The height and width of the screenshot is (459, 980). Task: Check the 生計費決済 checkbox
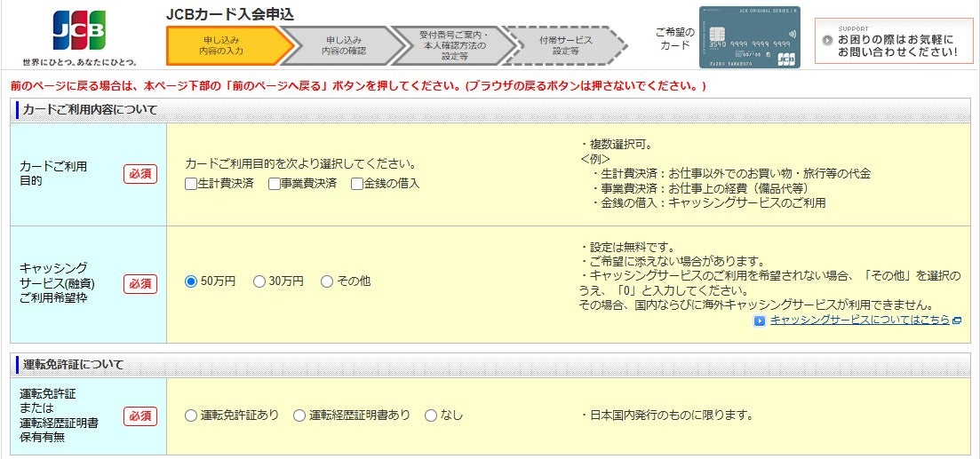tap(191, 184)
